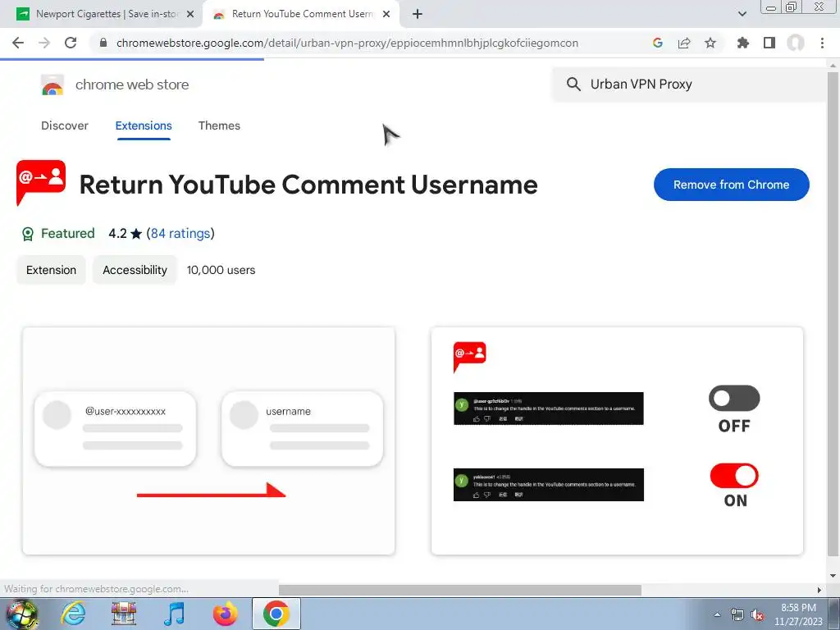Image resolution: width=840 pixels, height=630 pixels.
Task: Click the Google icon in address bar
Action: [x=658, y=43]
